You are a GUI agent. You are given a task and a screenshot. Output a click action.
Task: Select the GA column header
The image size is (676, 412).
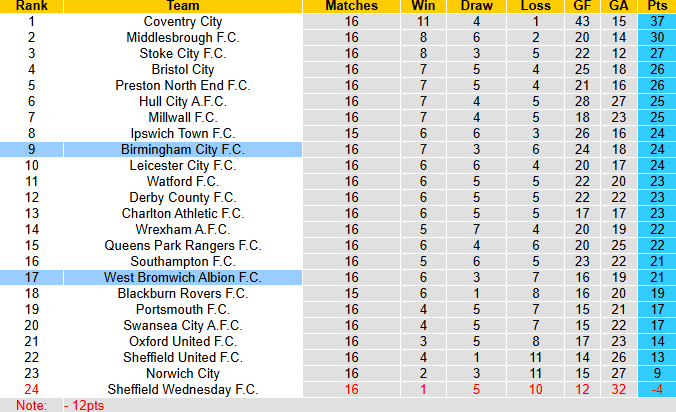click(x=619, y=6)
